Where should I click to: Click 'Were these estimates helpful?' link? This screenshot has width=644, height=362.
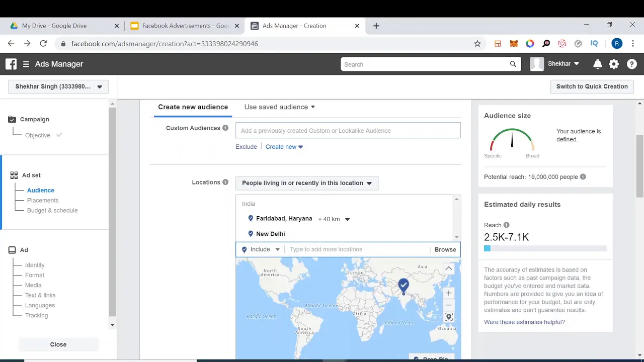click(524, 322)
